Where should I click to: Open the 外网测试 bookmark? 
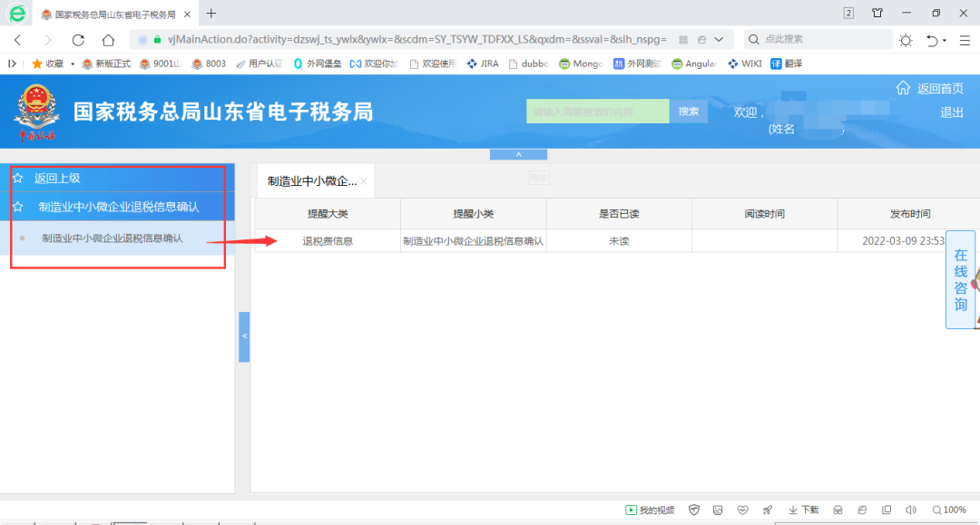(637, 63)
